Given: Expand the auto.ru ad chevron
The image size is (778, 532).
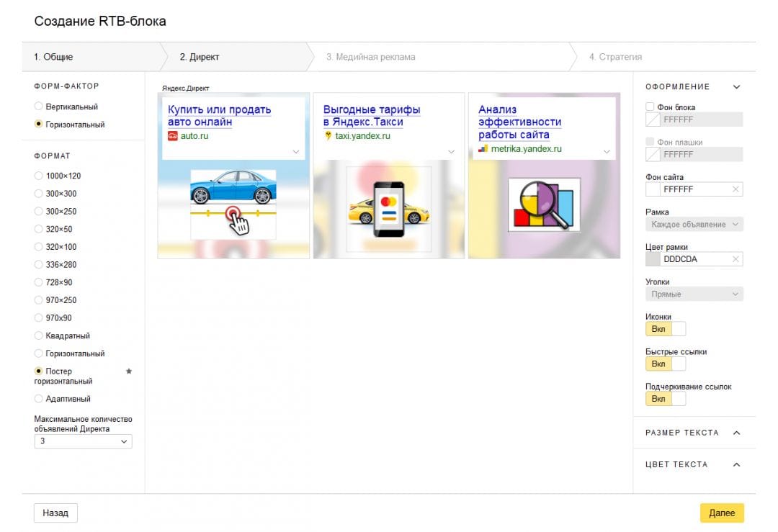Looking at the screenshot, I should (x=296, y=152).
